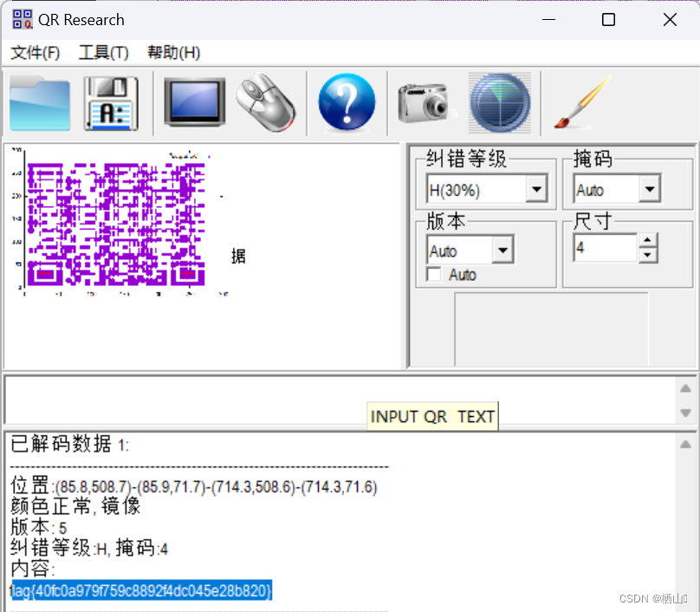Click the QR Research app icon in the title bar
The image size is (700, 612).
[23, 20]
